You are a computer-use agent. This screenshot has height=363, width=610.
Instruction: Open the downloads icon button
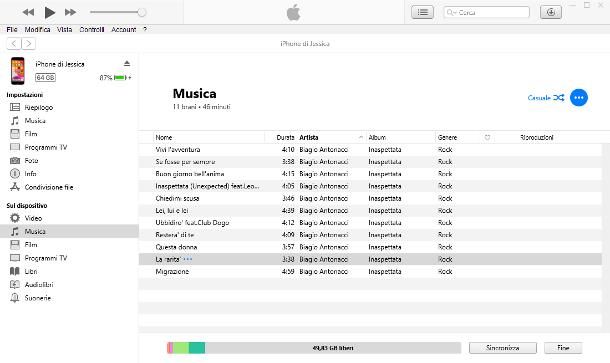(550, 12)
